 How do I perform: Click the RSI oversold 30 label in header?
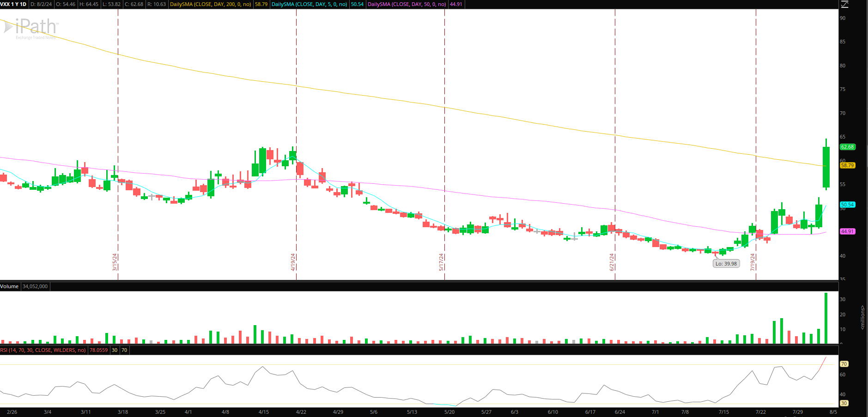(x=115, y=350)
